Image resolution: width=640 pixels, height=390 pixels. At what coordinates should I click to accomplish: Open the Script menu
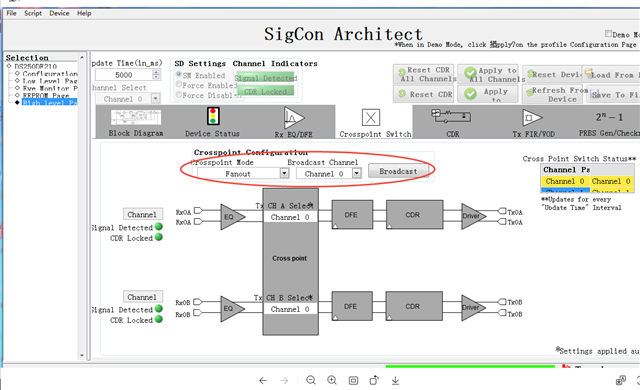[x=33, y=13]
